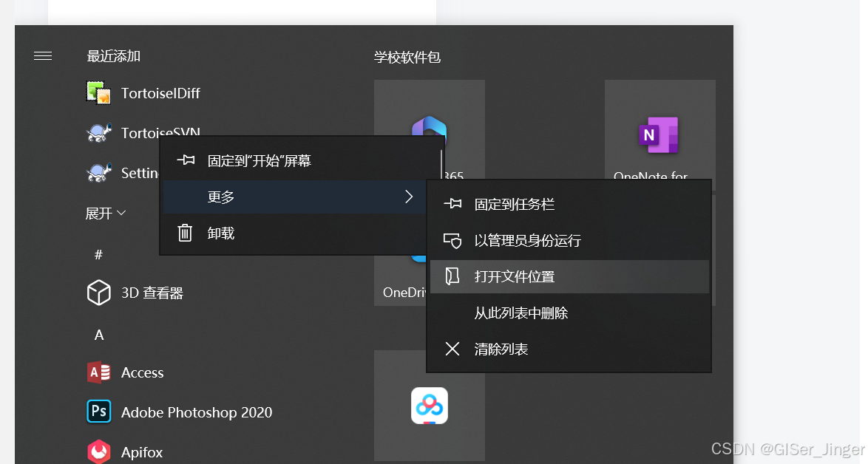
Task: Click the Apifox app icon
Action: [98, 451]
